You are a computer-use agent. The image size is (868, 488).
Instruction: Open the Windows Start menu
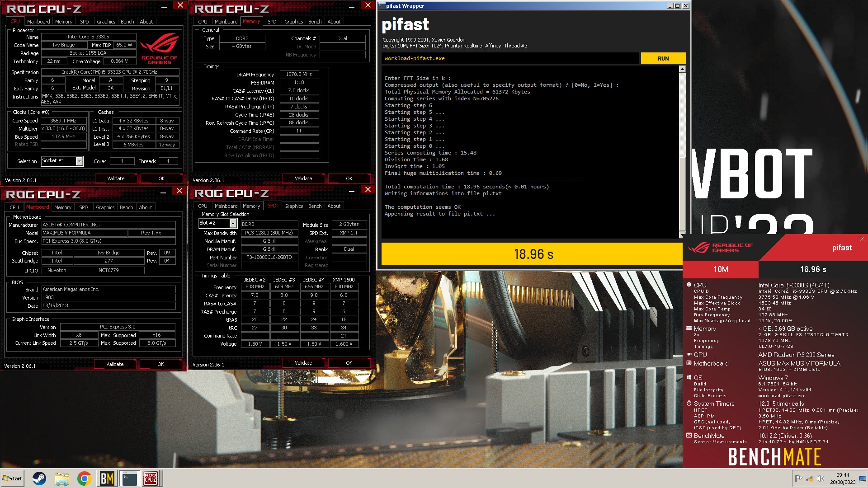click(12, 479)
